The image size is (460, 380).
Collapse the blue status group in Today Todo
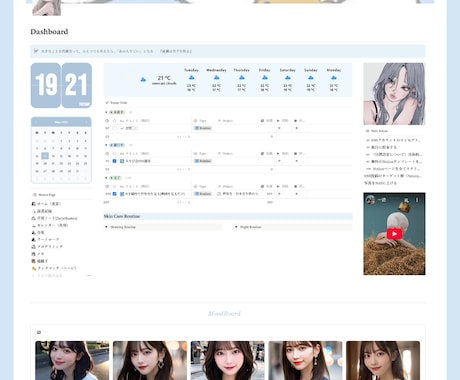106,145
